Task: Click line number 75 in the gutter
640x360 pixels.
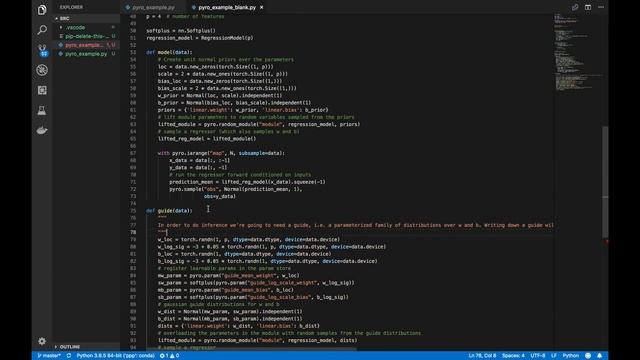Action: tap(133, 211)
